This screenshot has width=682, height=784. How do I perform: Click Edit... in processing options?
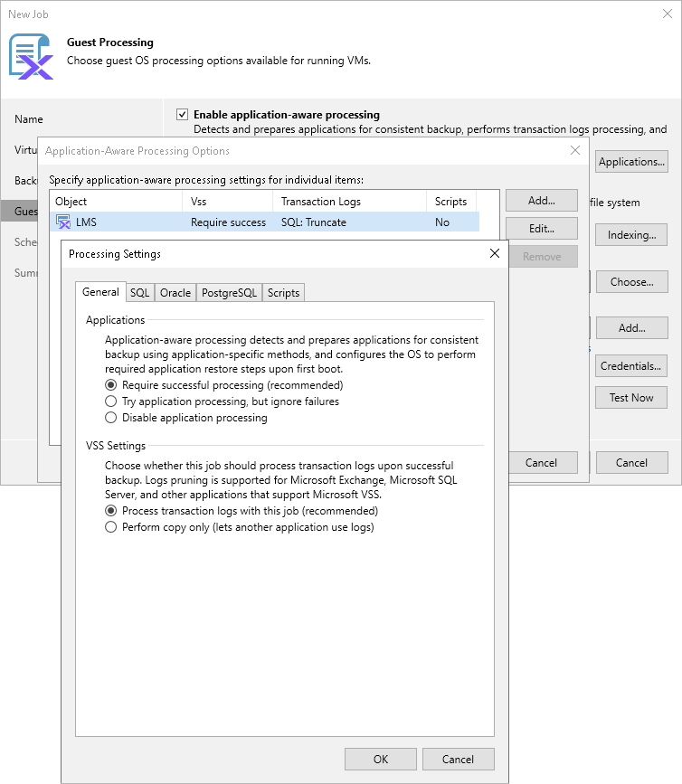point(542,229)
